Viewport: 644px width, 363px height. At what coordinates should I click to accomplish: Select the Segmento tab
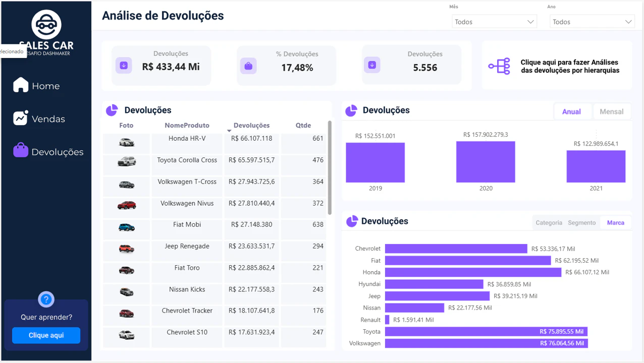(582, 222)
